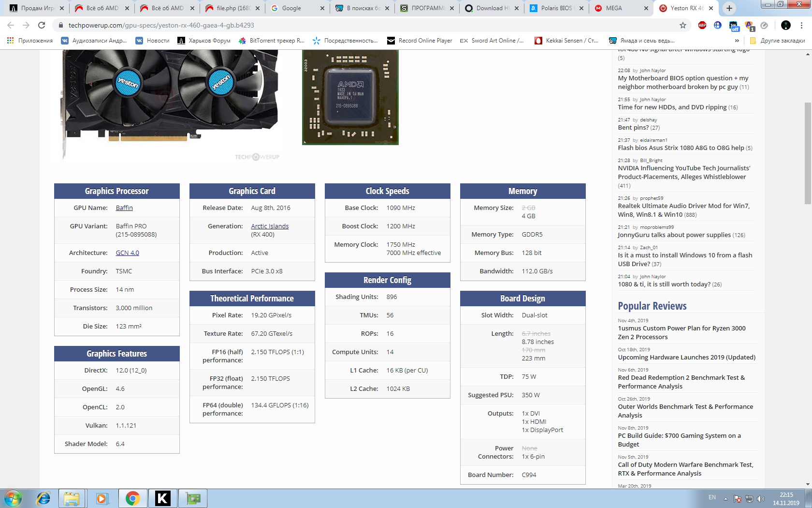Click the EN language indicator
The width and height of the screenshot is (812, 508).
(x=712, y=497)
